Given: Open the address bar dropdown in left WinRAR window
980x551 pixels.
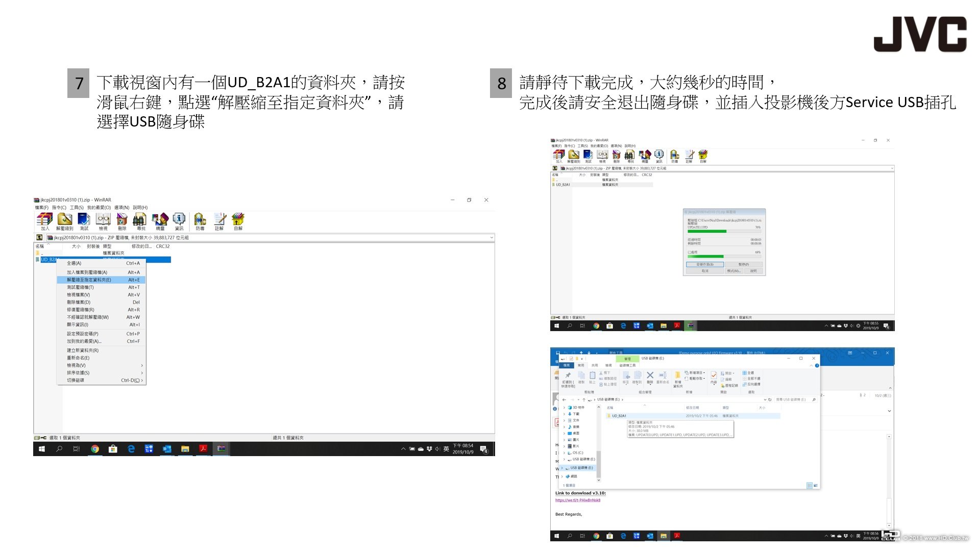Looking at the screenshot, I should 492,238.
